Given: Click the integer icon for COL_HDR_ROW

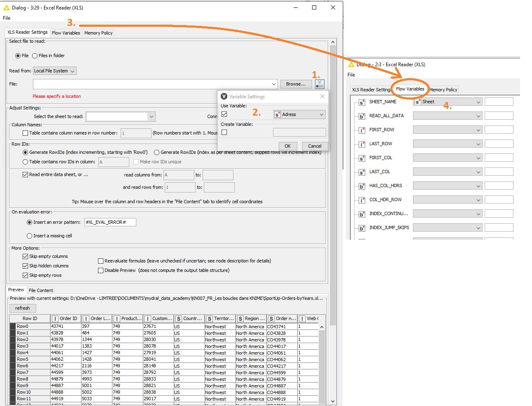Looking at the screenshot, I should 362,200.
